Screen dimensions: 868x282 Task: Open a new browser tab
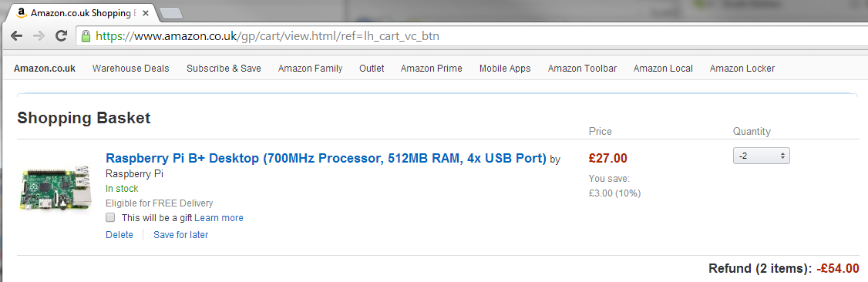[170, 13]
